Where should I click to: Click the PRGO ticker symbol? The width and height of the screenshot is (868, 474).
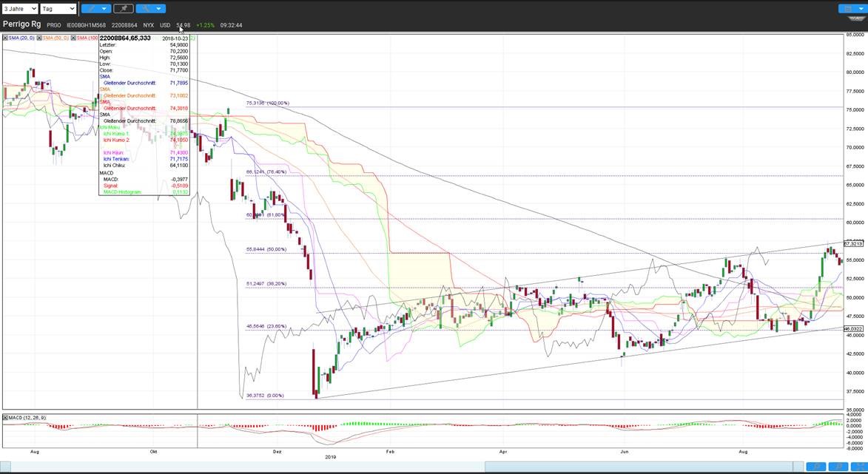point(54,25)
